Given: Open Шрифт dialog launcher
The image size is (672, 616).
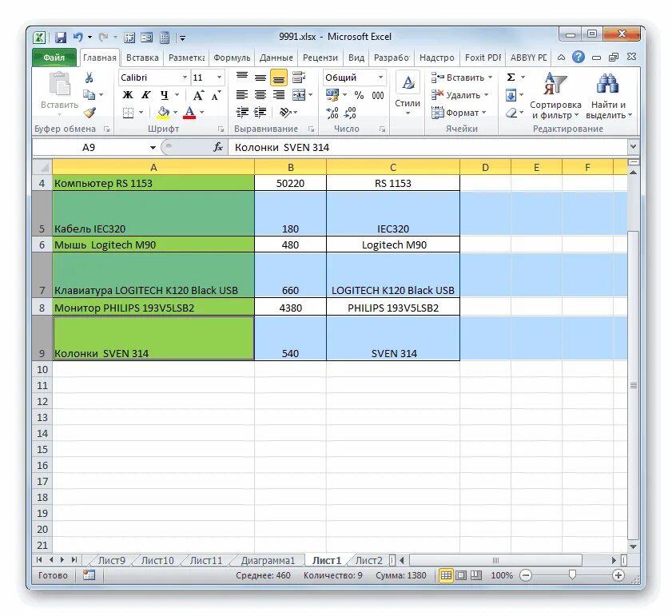Looking at the screenshot, I should (221, 129).
